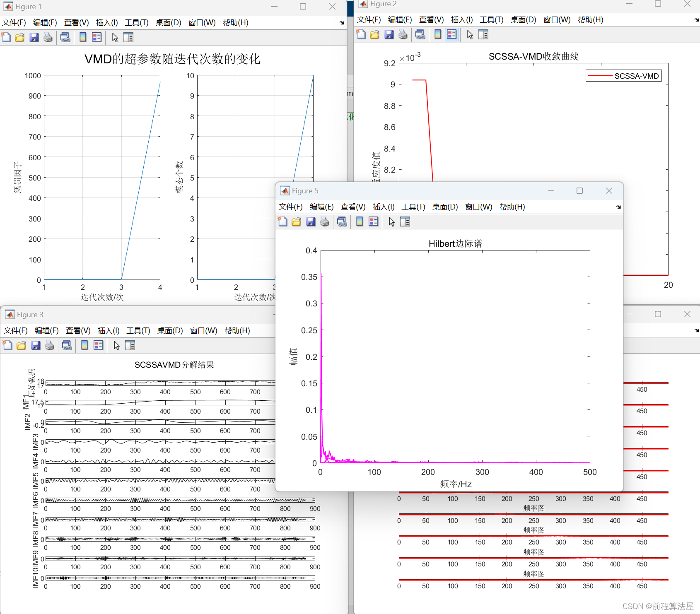
Task: Save icon in Figure 3 toolbar
Action: pyautogui.click(x=36, y=346)
